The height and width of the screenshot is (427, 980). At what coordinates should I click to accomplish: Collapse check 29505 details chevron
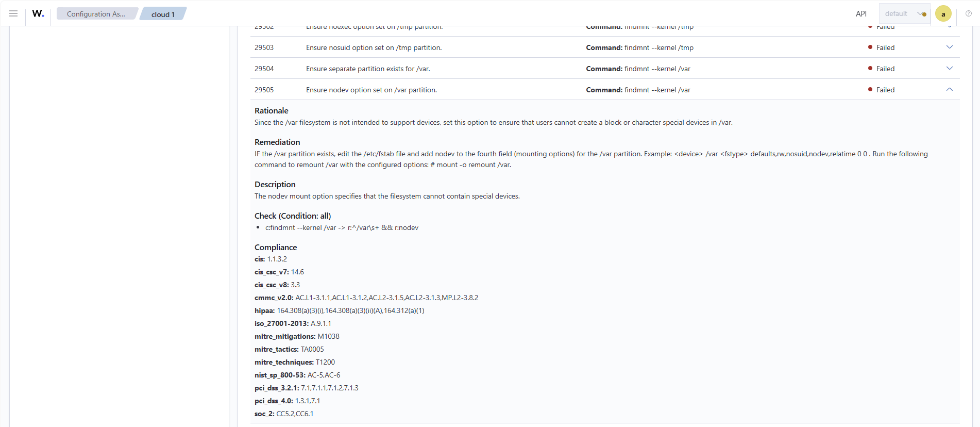950,89
